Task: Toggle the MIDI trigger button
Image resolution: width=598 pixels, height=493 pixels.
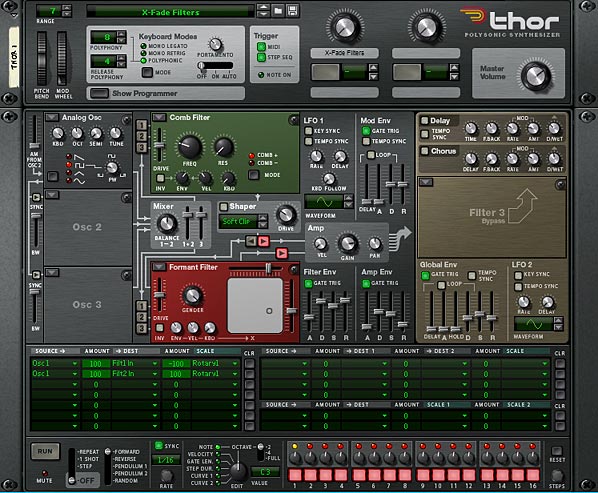Action: pyautogui.click(x=261, y=47)
